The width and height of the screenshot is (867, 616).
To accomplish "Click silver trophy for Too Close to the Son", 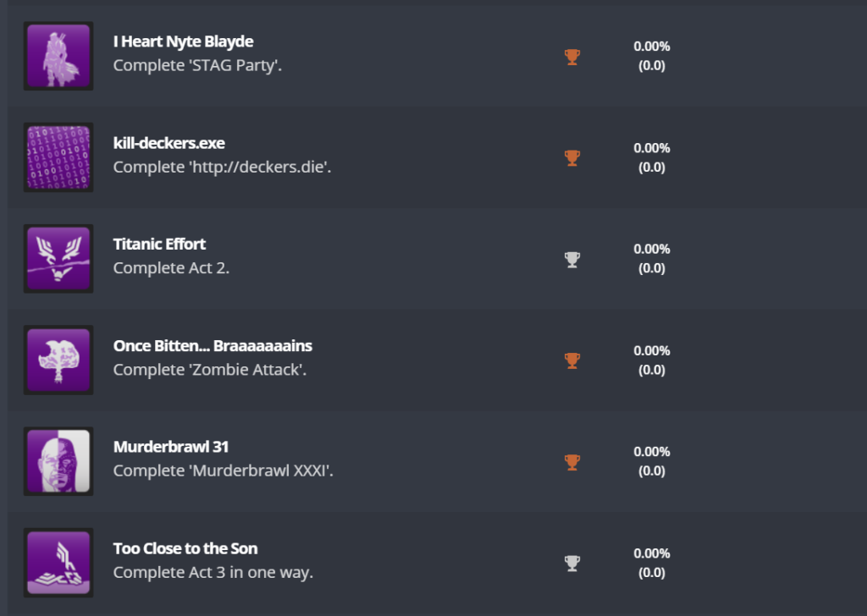I will click(572, 563).
